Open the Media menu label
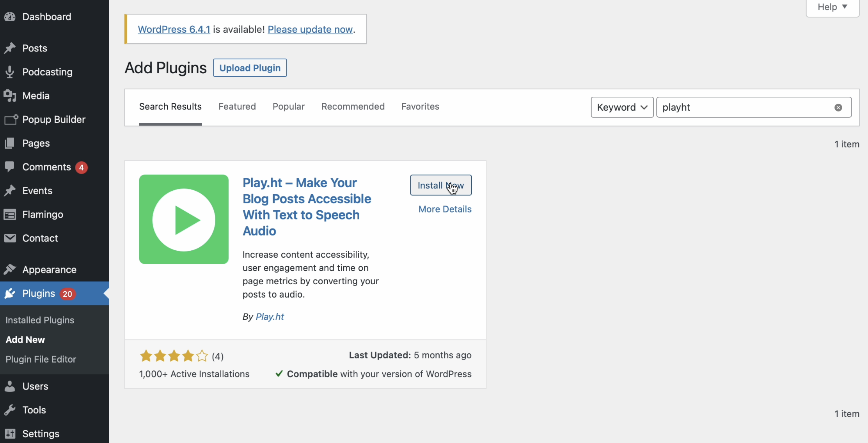Viewport: 868px width, 443px height. tap(36, 96)
